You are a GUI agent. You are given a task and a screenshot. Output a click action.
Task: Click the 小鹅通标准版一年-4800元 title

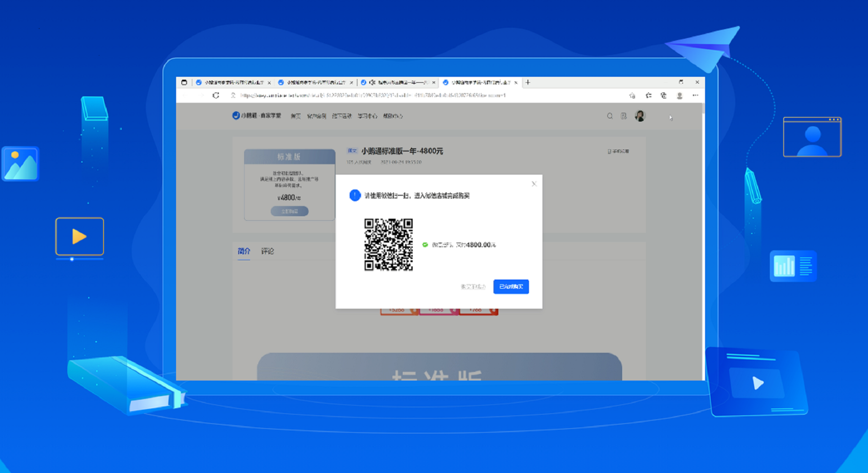point(402,151)
